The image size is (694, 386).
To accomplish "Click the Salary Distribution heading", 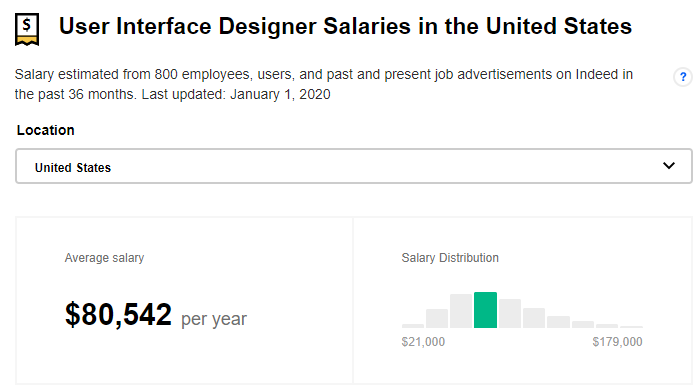I will point(450,258).
